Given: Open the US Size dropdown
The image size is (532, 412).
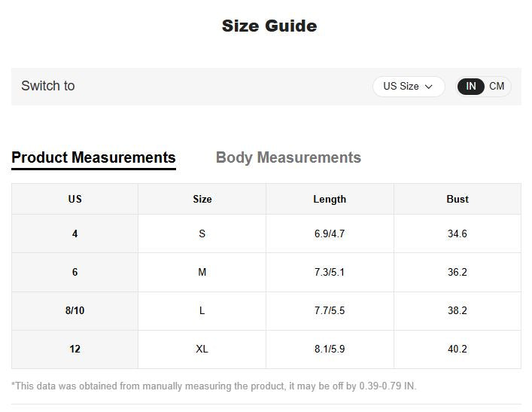Looking at the screenshot, I should click(x=409, y=87).
